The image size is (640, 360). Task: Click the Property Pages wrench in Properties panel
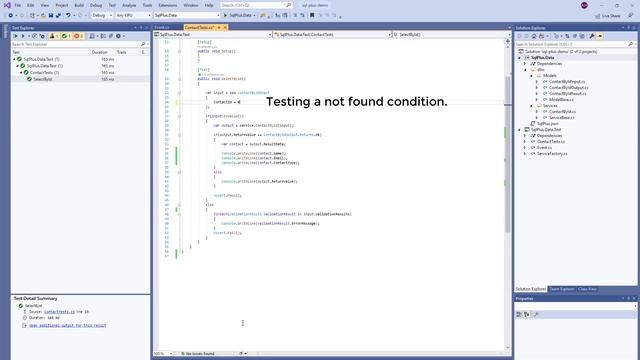pyautogui.click(x=536, y=314)
